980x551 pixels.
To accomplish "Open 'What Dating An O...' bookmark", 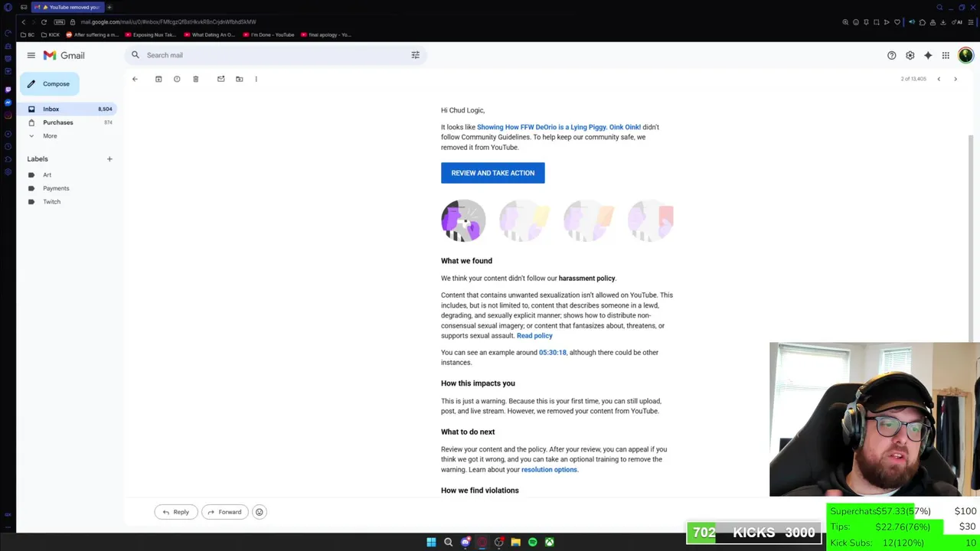I will [x=210, y=34].
